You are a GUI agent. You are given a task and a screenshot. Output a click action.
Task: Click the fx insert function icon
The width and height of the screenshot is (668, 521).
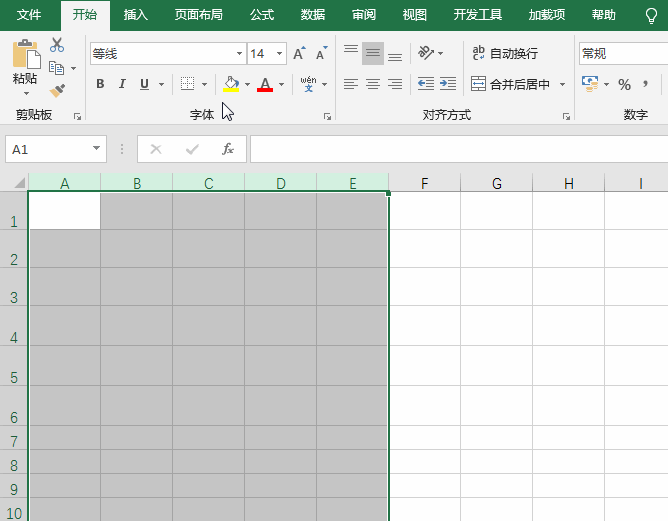coord(228,149)
